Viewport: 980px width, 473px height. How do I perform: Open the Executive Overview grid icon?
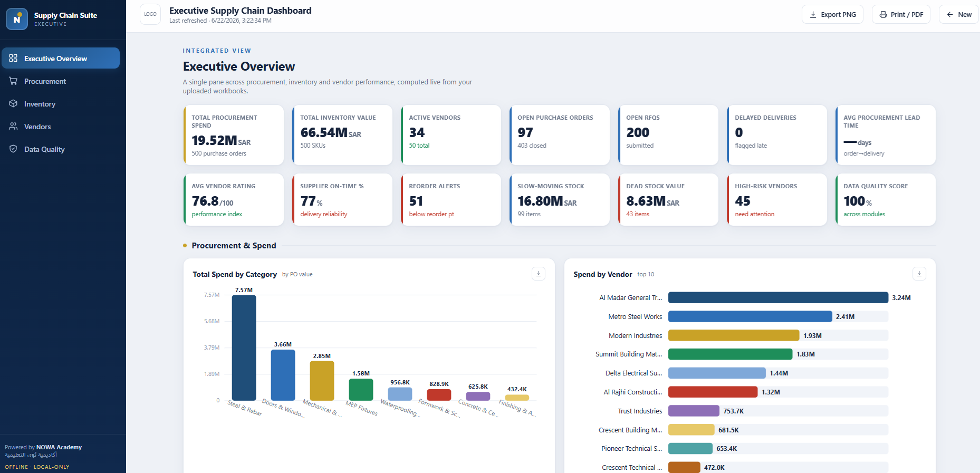[13, 58]
